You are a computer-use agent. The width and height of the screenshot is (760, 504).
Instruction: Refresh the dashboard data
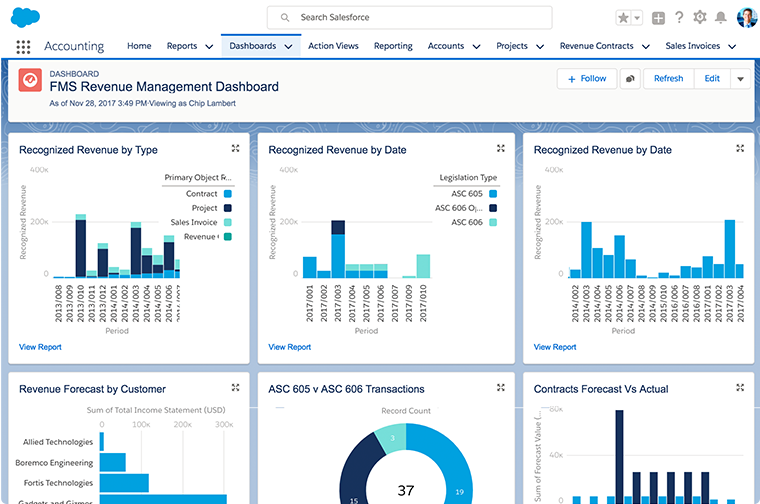pos(668,79)
